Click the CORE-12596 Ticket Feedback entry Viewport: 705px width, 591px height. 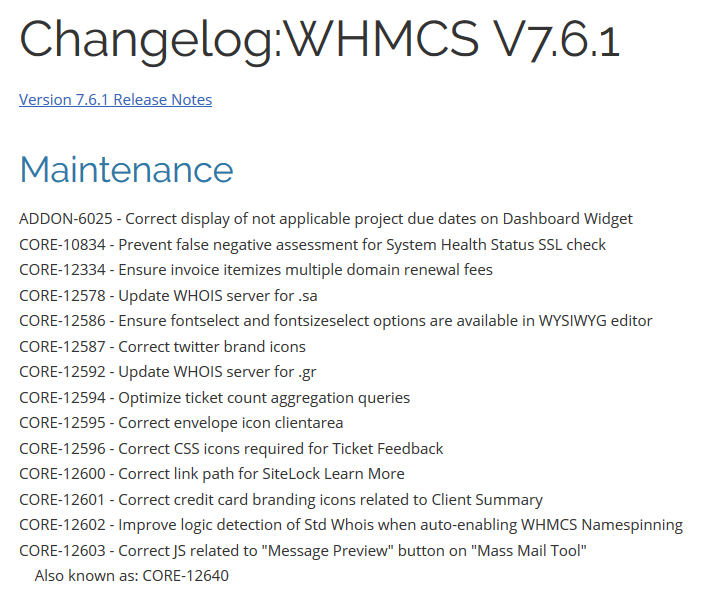(231, 449)
